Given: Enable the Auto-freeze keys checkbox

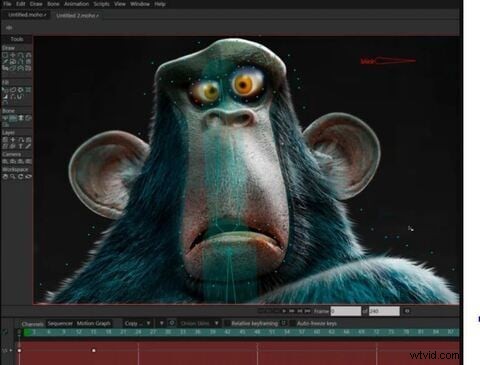Looking at the screenshot, I should pyautogui.click(x=293, y=323).
